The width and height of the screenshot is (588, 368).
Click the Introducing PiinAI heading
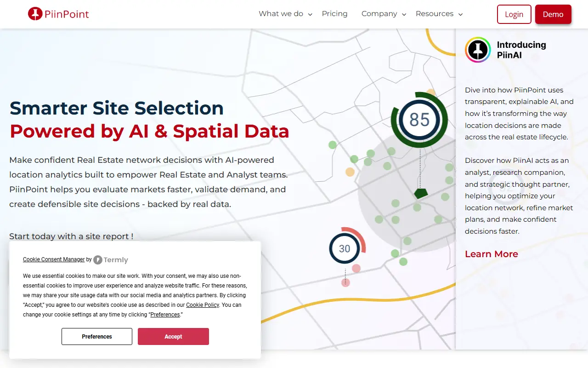[521, 50]
